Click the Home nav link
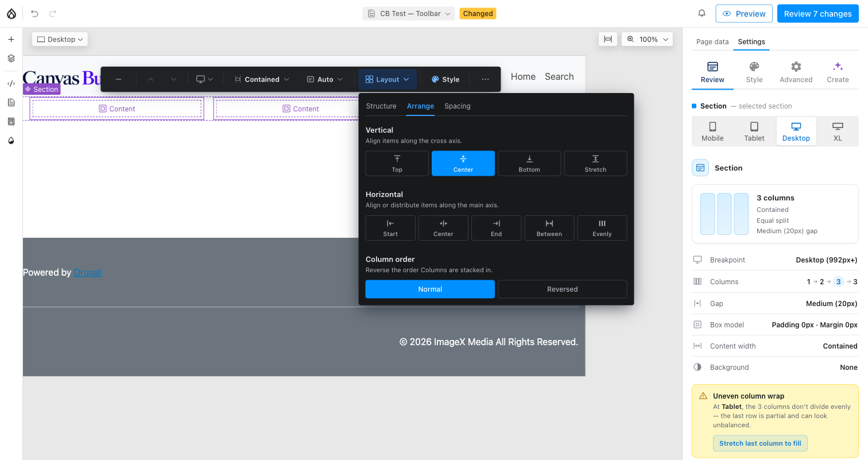Screen dimensions: 868x460 pyautogui.click(x=523, y=76)
